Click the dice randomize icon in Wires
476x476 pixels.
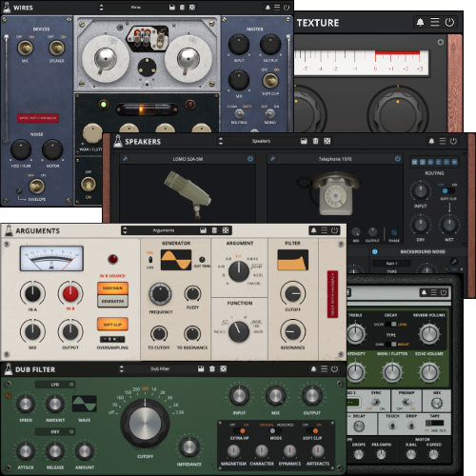pos(192,8)
